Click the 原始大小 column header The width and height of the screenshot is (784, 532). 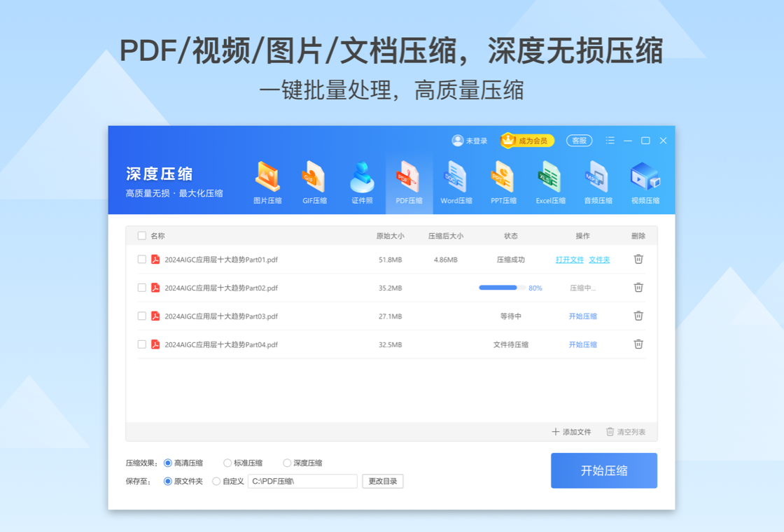[x=390, y=235]
